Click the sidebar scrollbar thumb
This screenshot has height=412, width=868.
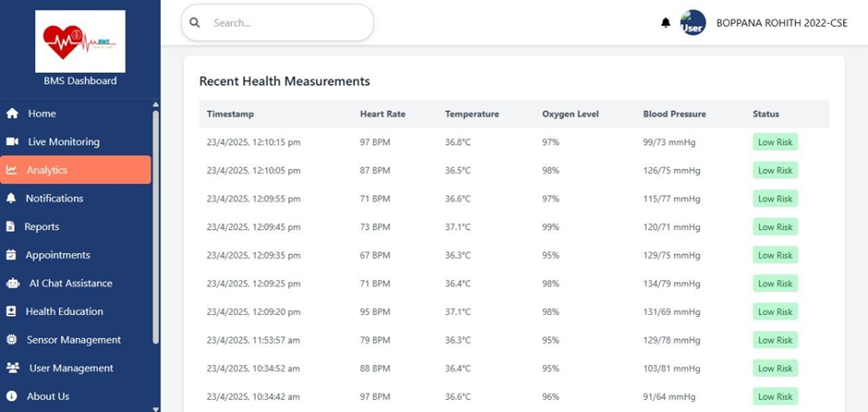pyautogui.click(x=155, y=227)
